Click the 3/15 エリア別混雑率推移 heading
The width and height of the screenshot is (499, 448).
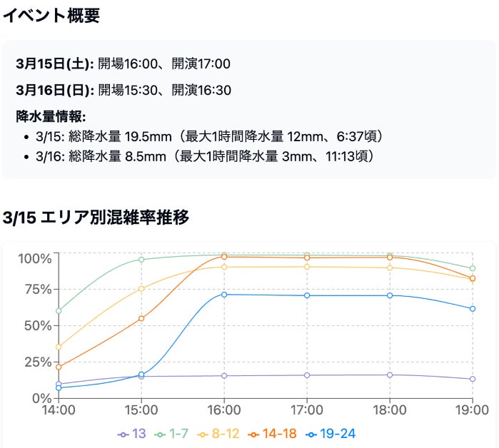[96, 218]
